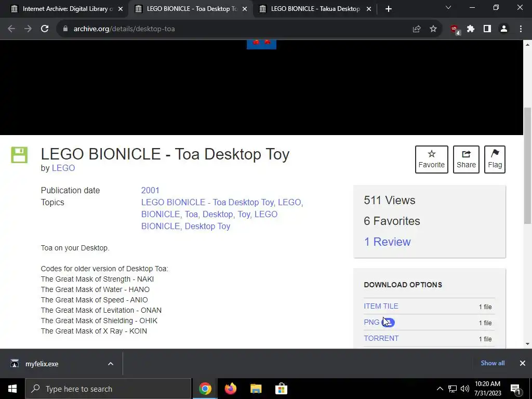
Task: Open Chrome three-dot menu
Action: pos(521,29)
